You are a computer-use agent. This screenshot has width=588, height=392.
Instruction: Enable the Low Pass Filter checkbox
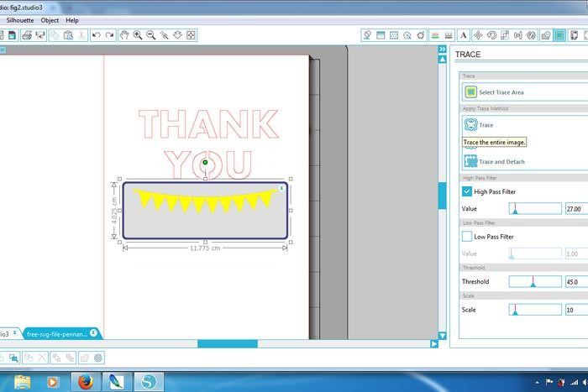(468, 237)
